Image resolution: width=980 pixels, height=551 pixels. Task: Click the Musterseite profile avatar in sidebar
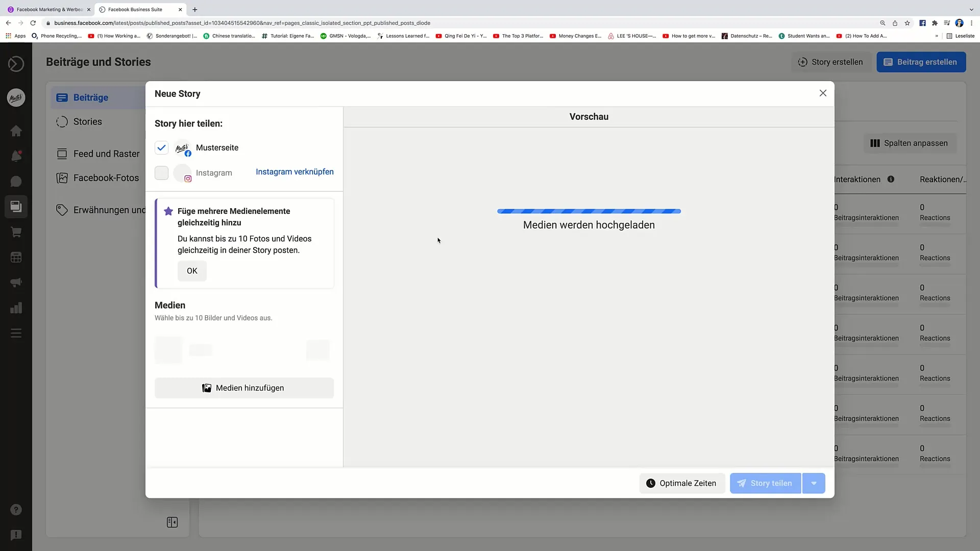[x=16, y=97]
